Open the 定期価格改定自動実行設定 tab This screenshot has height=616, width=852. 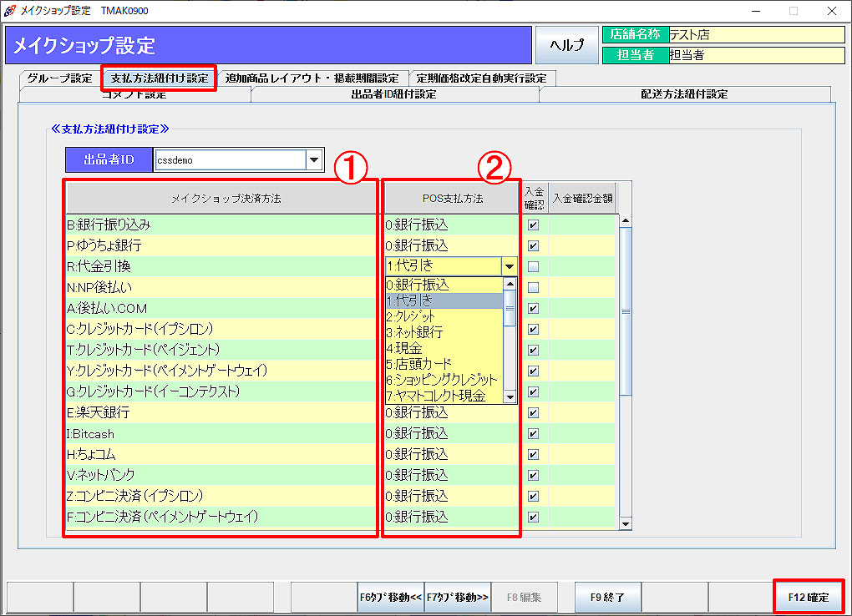point(481,78)
